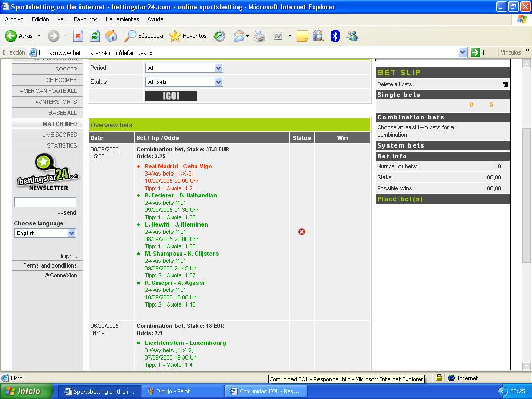Open Búsqueda search in toolbar
This screenshot has height=399, width=532.
[143, 36]
